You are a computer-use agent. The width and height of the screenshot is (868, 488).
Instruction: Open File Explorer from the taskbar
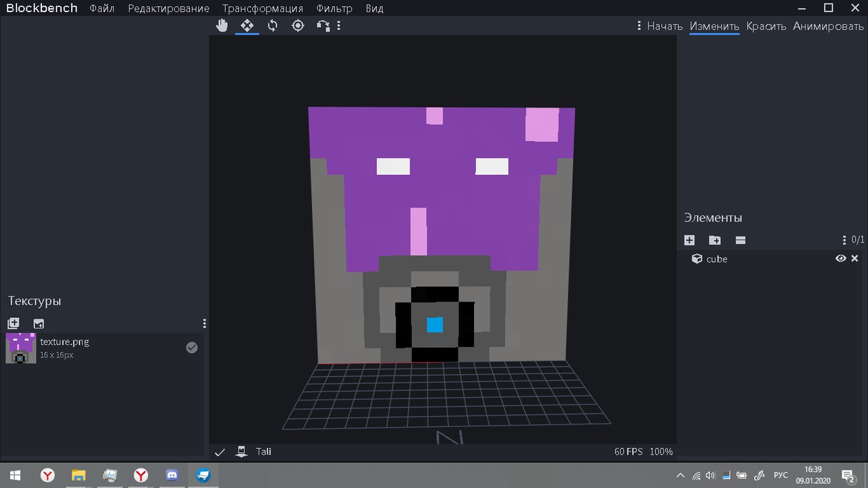[79, 476]
